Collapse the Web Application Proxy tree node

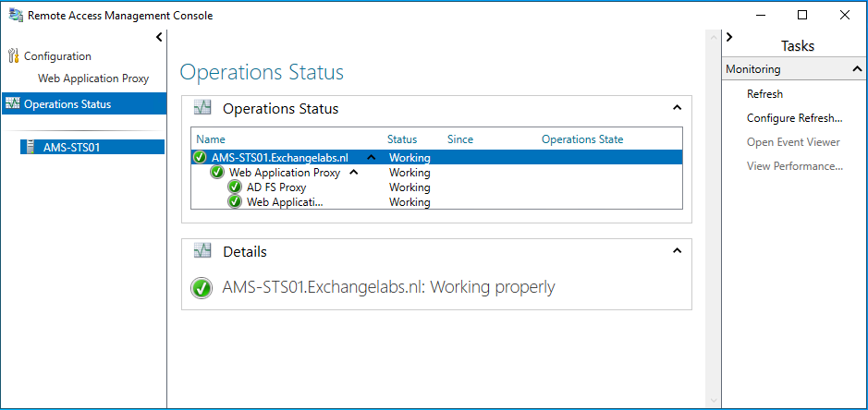coord(353,173)
